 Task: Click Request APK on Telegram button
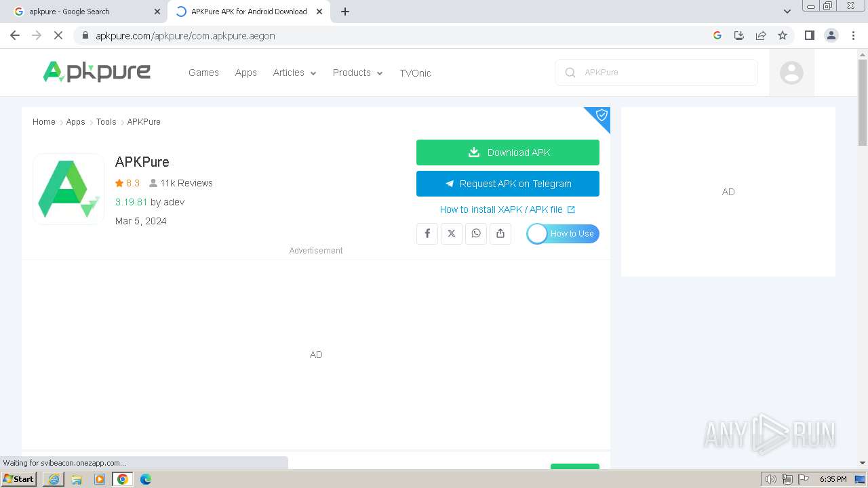[508, 184]
